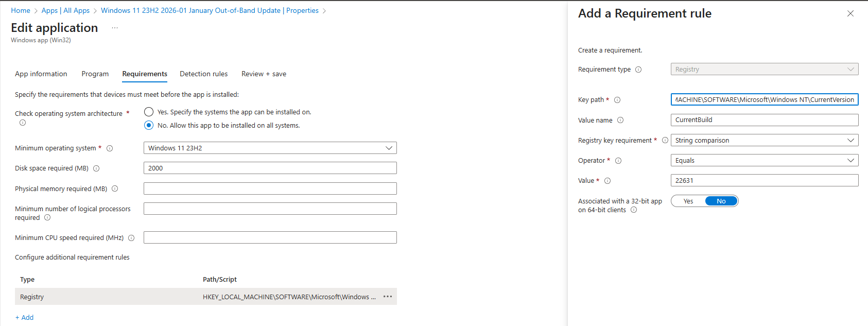
Task: Focus the Key path input field
Action: click(765, 100)
